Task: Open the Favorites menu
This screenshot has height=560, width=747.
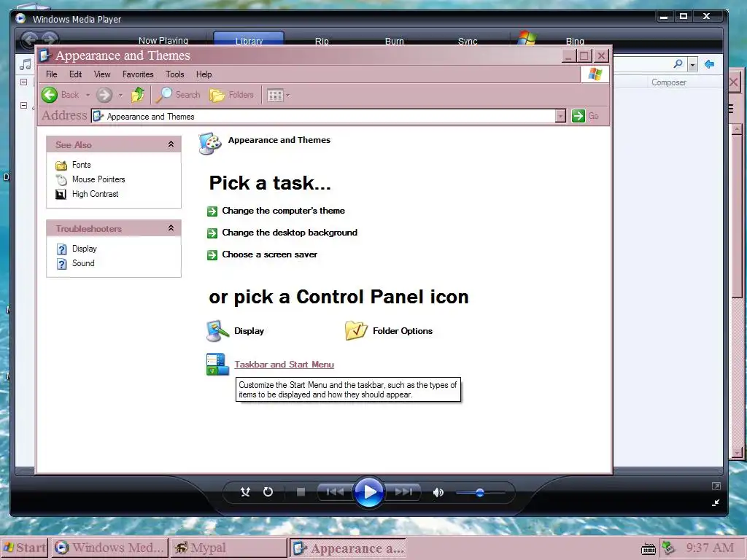Action: 138,74
